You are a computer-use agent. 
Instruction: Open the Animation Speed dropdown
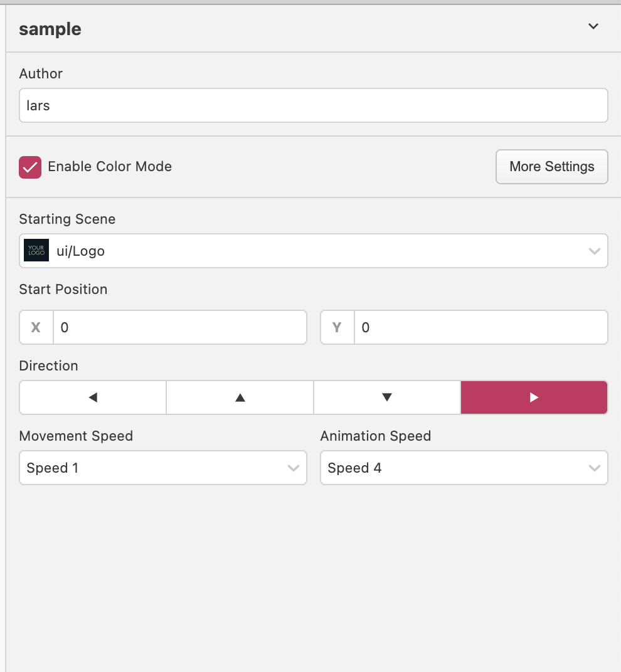pyautogui.click(x=464, y=468)
